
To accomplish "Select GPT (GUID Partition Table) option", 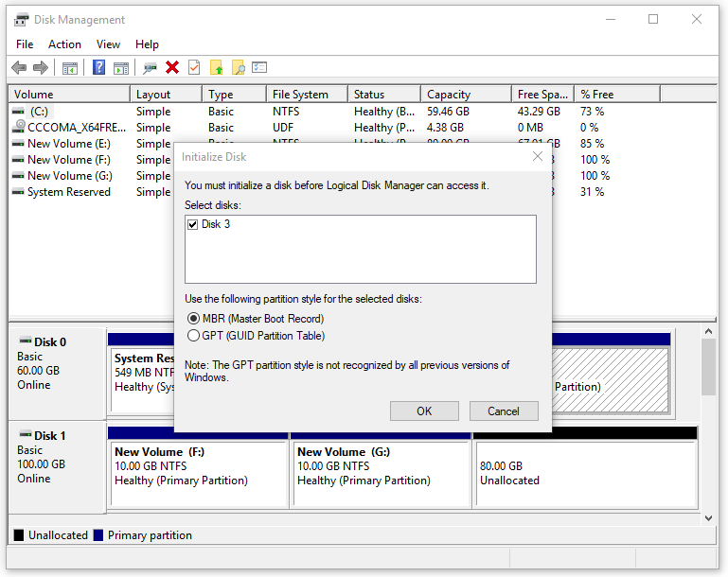I will pyautogui.click(x=193, y=336).
